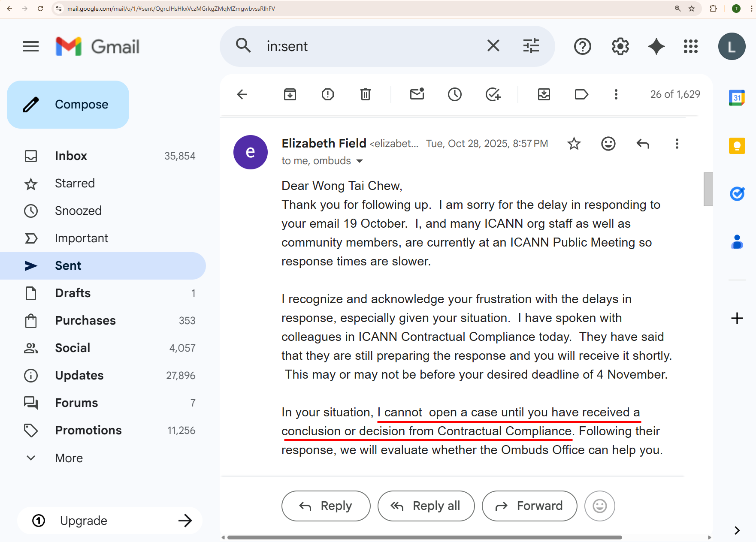Image resolution: width=756 pixels, height=542 pixels.
Task: Open browser extensions puzzle icon
Action: point(714,9)
